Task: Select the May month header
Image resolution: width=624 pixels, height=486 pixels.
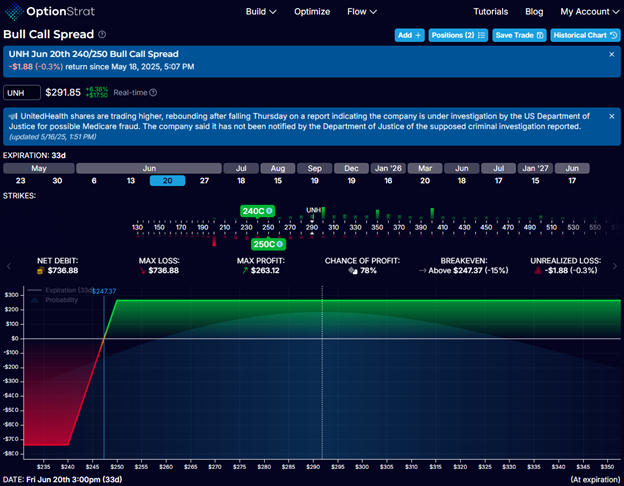Action: 39,168
